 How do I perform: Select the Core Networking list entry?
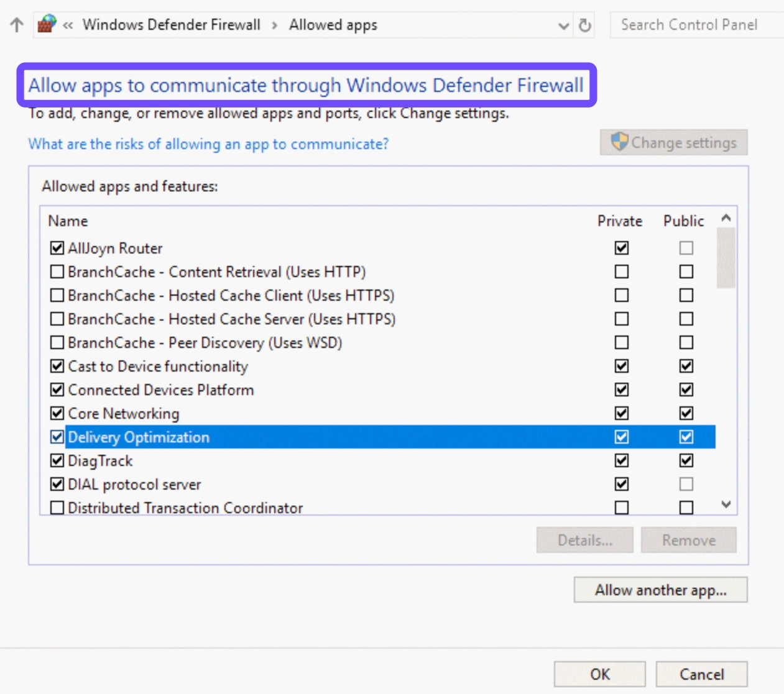[x=123, y=414]
